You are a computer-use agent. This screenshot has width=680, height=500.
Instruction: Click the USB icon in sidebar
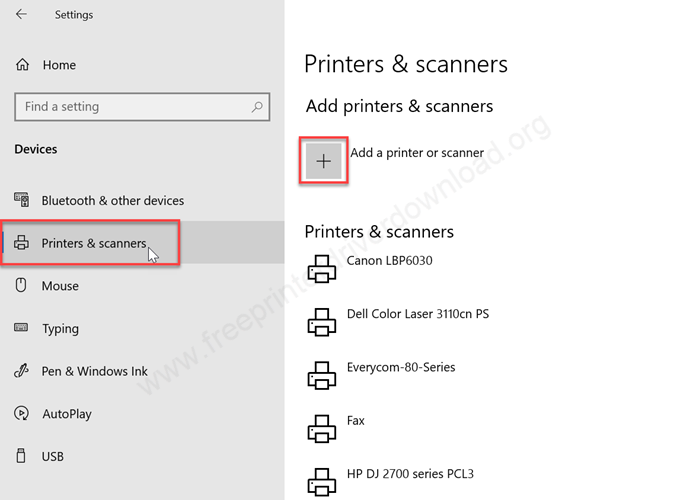(21, 456)
